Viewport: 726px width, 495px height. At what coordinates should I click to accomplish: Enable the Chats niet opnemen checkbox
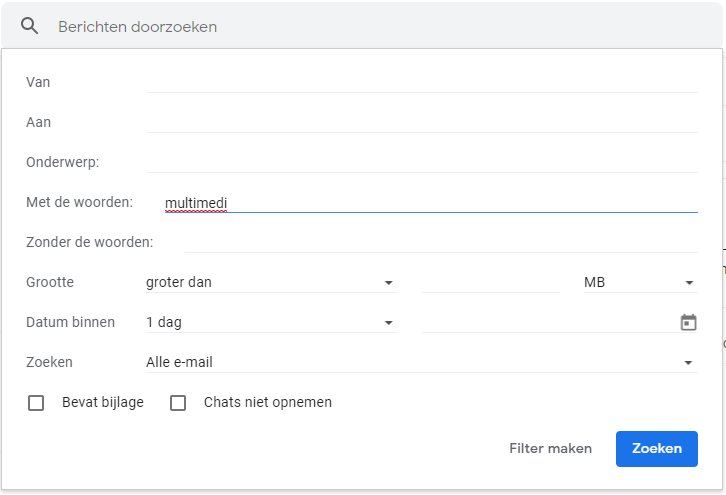pyautogui.click(x=178, y=403)
